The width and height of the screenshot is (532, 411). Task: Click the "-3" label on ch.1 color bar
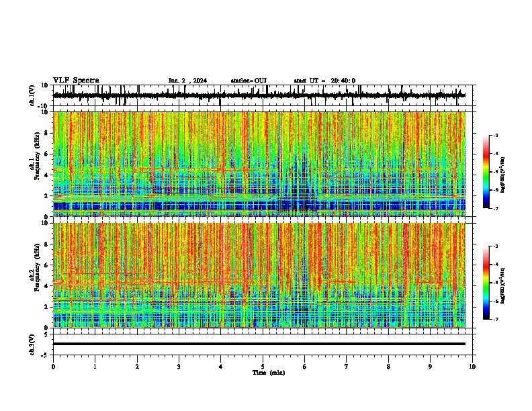pyautogui.click(x=496, y=135)
